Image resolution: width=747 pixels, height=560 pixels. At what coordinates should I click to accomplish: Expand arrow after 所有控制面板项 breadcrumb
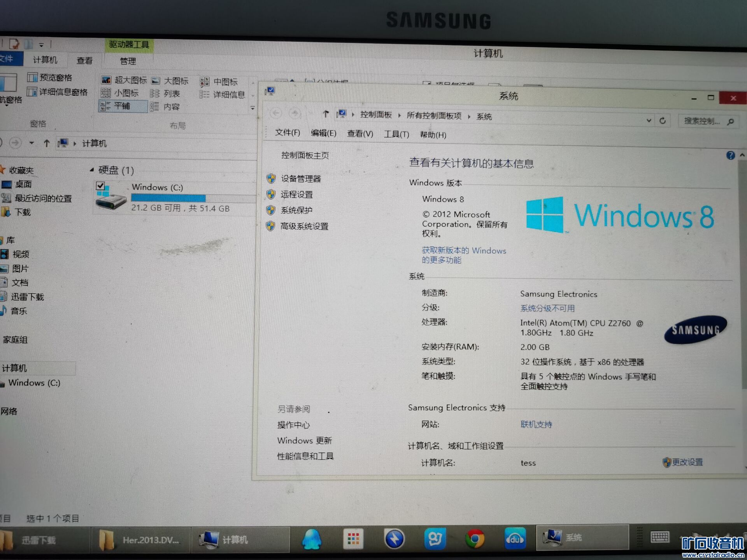pyautogui.click(x=469, y=116)
